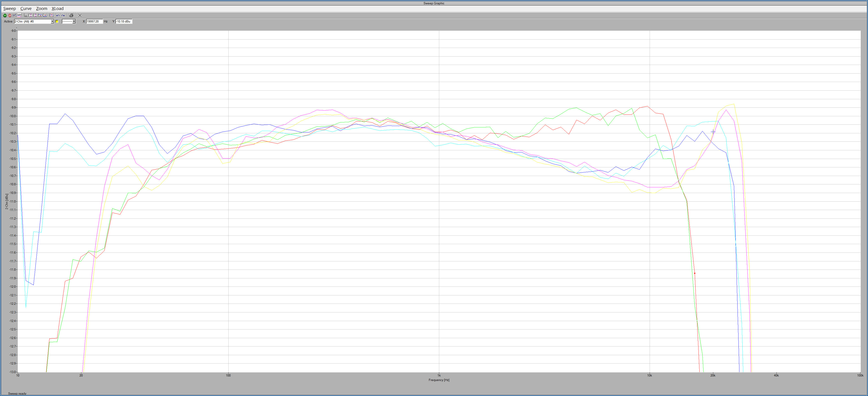
Task: Click the 'Hz' unit label
Action: point(105,22)
